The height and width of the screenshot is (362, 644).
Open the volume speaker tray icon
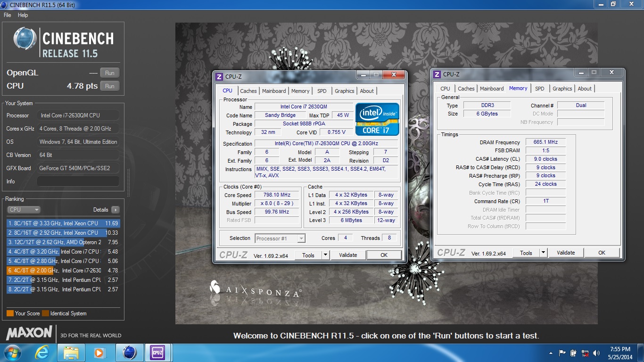point(596,353)
